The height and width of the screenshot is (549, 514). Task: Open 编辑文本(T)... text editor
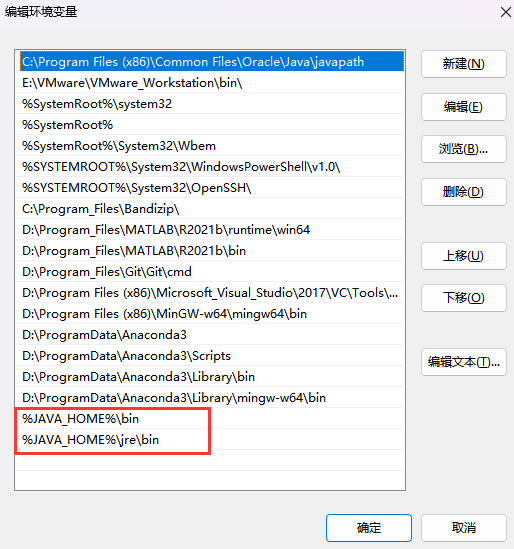(464, 362)
